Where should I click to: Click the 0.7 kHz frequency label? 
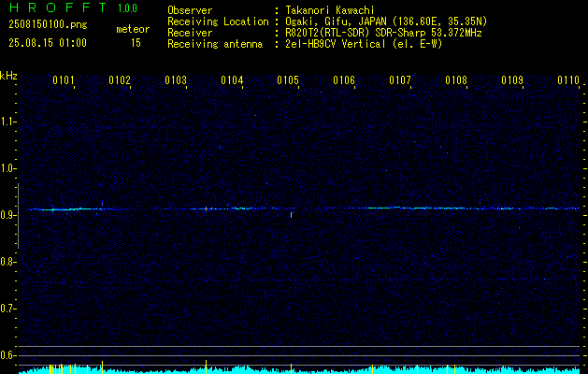[8, 309]
